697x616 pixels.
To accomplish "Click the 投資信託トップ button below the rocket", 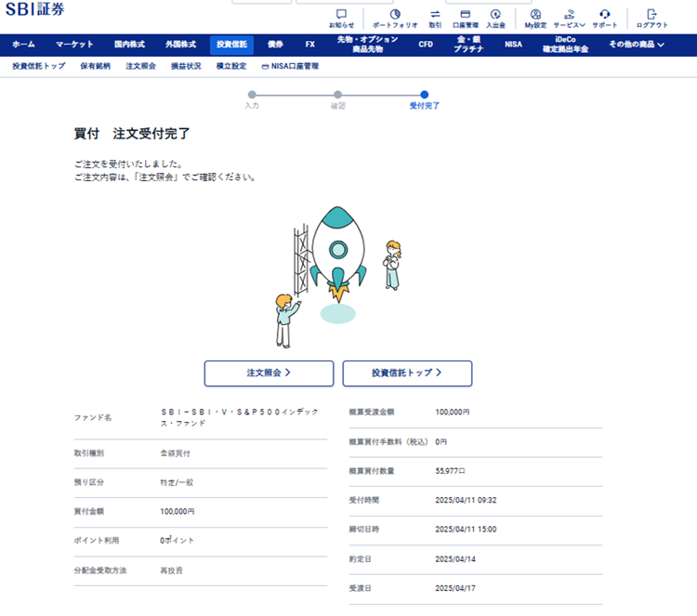I will click(x=407, y=374).
